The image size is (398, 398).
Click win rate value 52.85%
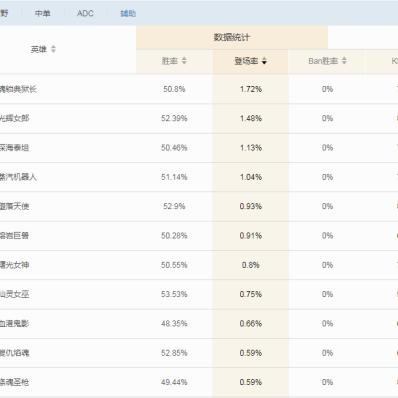click(x=174, y=353)
